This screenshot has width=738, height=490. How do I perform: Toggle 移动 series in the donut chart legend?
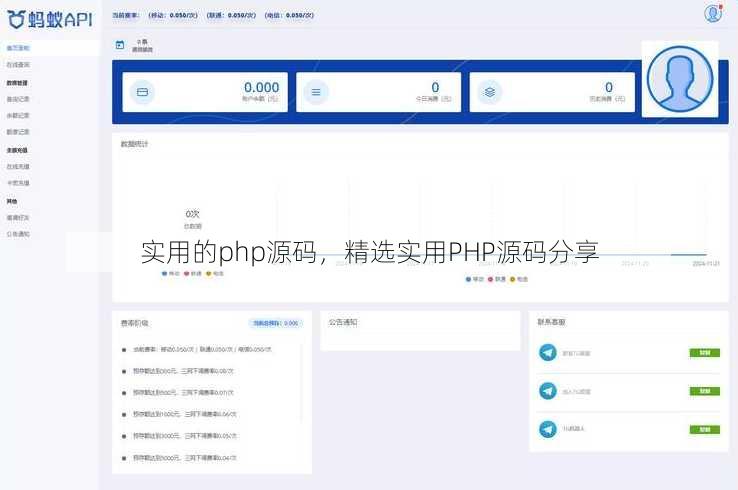[170, 273]
